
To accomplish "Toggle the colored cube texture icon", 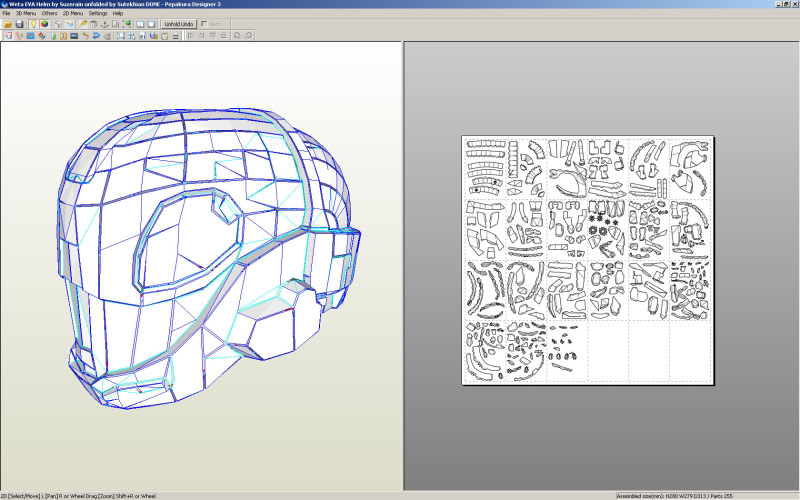I will pyautogui.click(x=44, y=24).
